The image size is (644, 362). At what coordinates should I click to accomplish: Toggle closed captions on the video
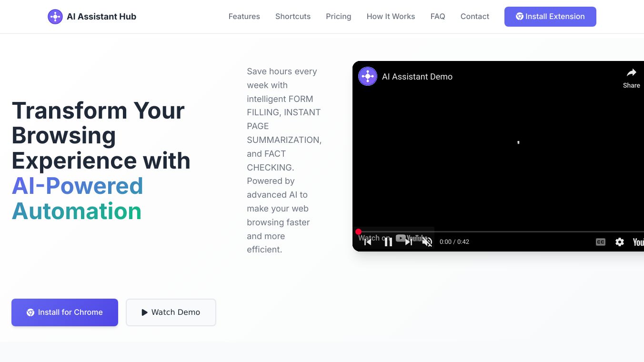click(x=600, y=242)
